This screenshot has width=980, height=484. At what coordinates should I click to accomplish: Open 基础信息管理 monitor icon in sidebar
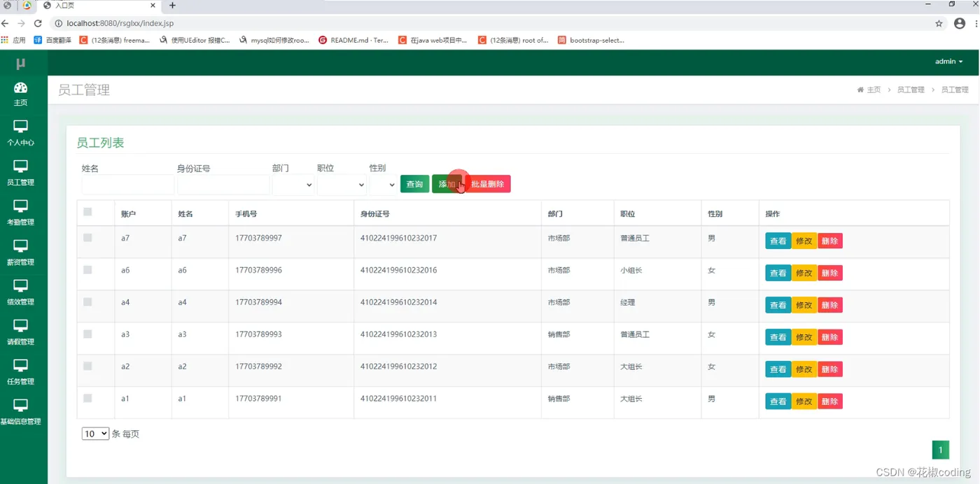(20, 406)
